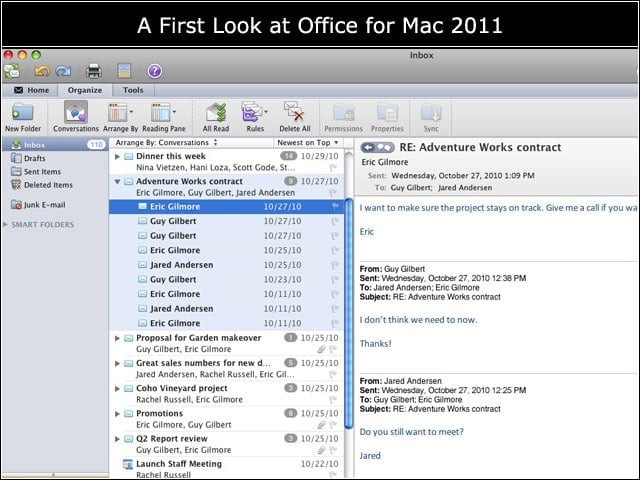Open the Jared Andersen 10/25/10 message

[x=226, y=265]
